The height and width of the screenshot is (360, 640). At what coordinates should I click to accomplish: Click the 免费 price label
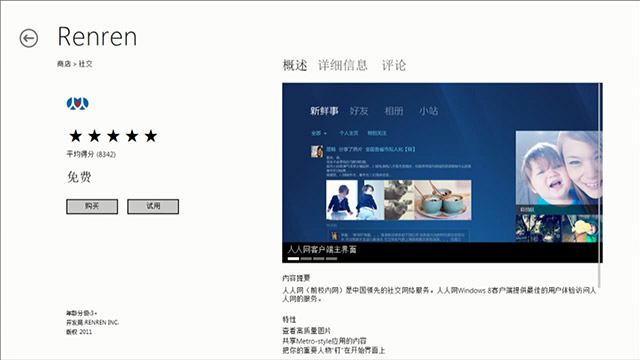coord(79,177)
